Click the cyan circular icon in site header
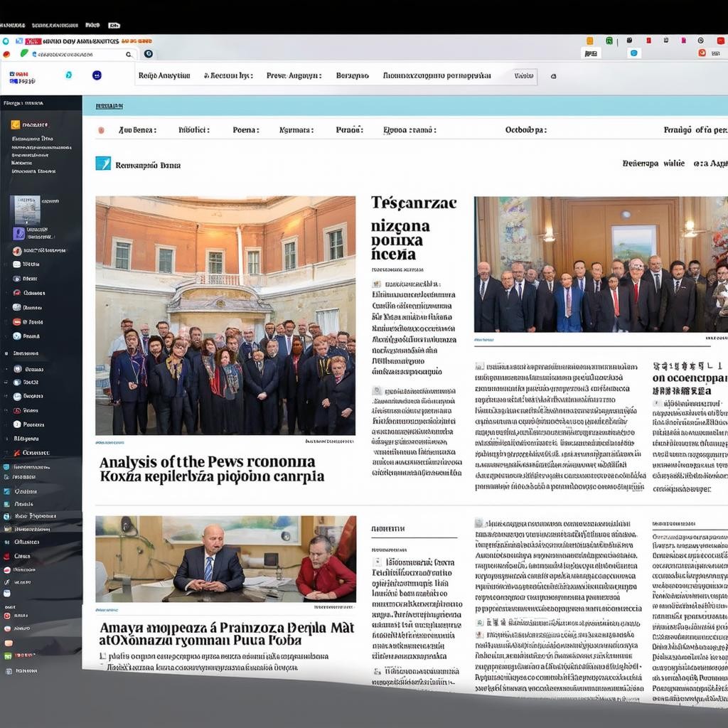Screen dimensions: 728x728 (68, 75)
